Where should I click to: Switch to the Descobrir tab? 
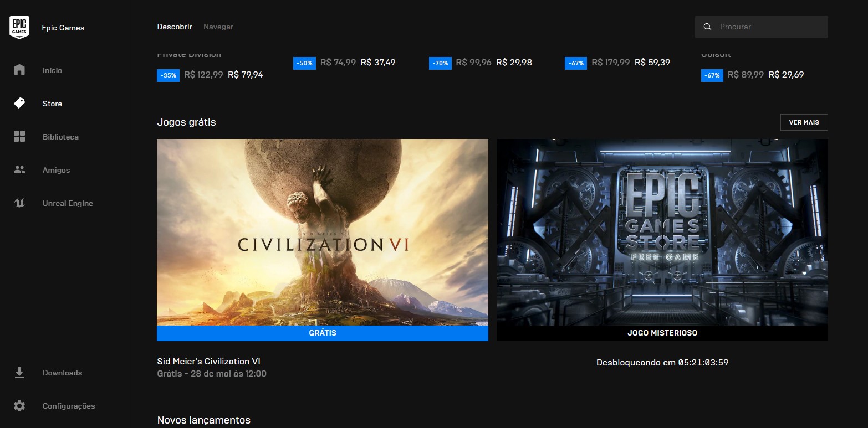click(175, 27)
